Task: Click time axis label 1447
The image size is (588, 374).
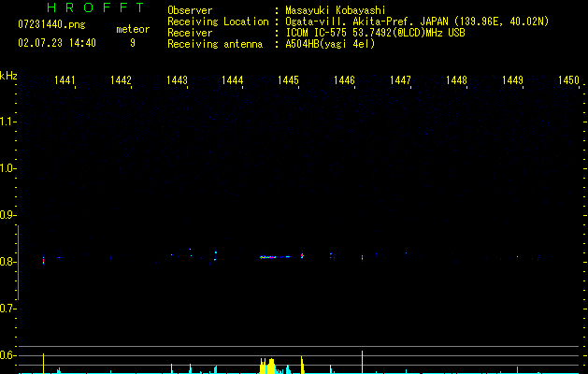Action: [x=400, y=80]
